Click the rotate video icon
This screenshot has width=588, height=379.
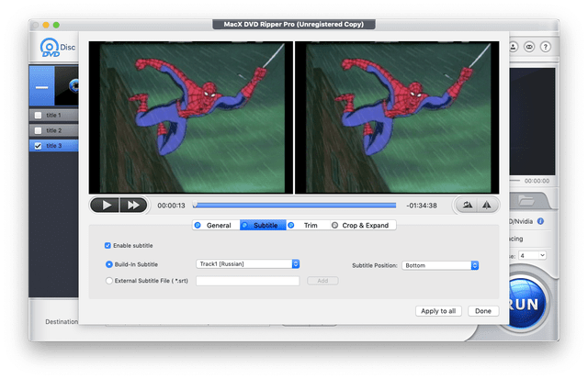coord(468,205)
